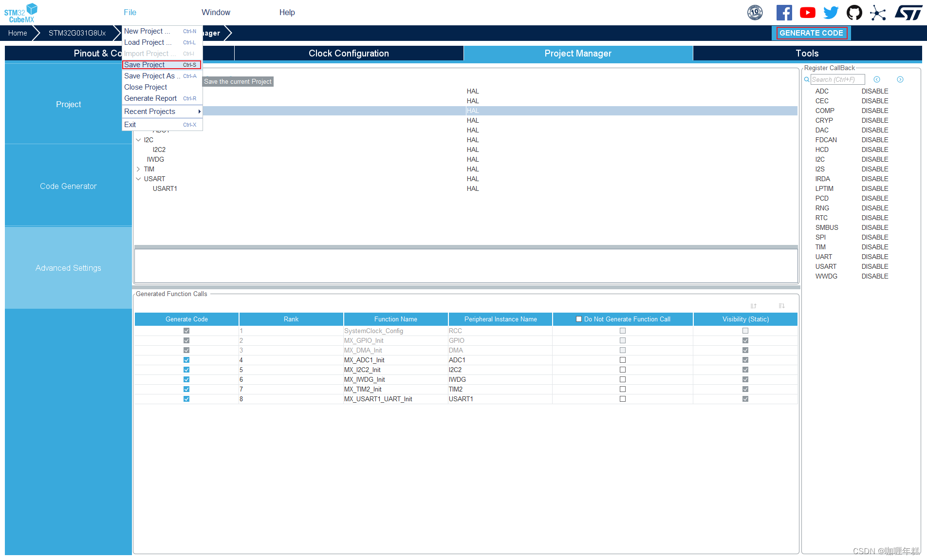Uncheck Generate Code for MX_IWDG_Init

pos(186,379)
